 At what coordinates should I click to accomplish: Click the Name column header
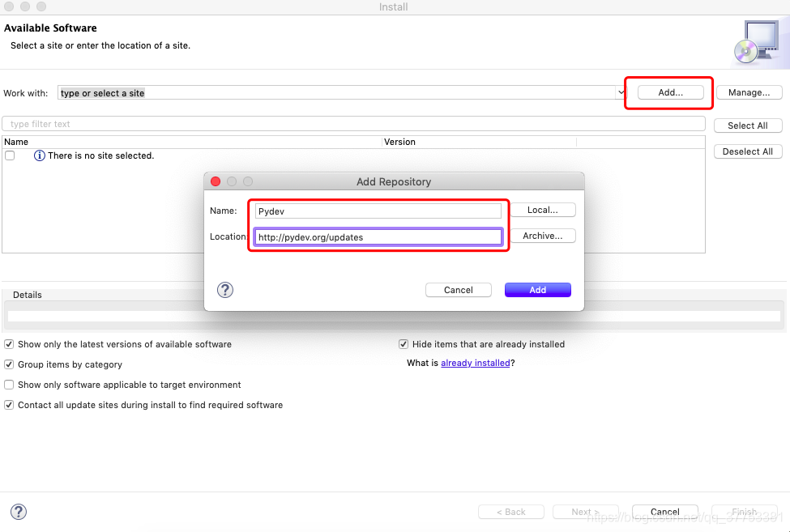[x=192, y=142]
